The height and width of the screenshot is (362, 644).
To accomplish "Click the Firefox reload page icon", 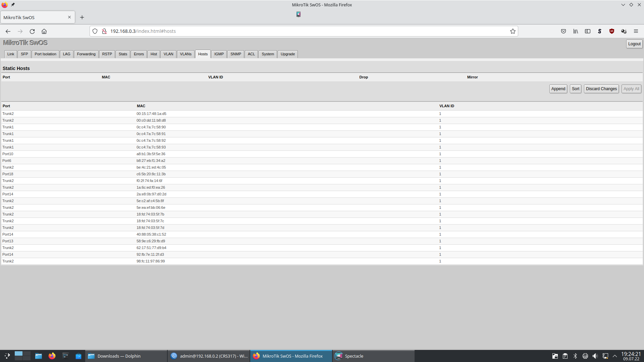I will (32, 31).
